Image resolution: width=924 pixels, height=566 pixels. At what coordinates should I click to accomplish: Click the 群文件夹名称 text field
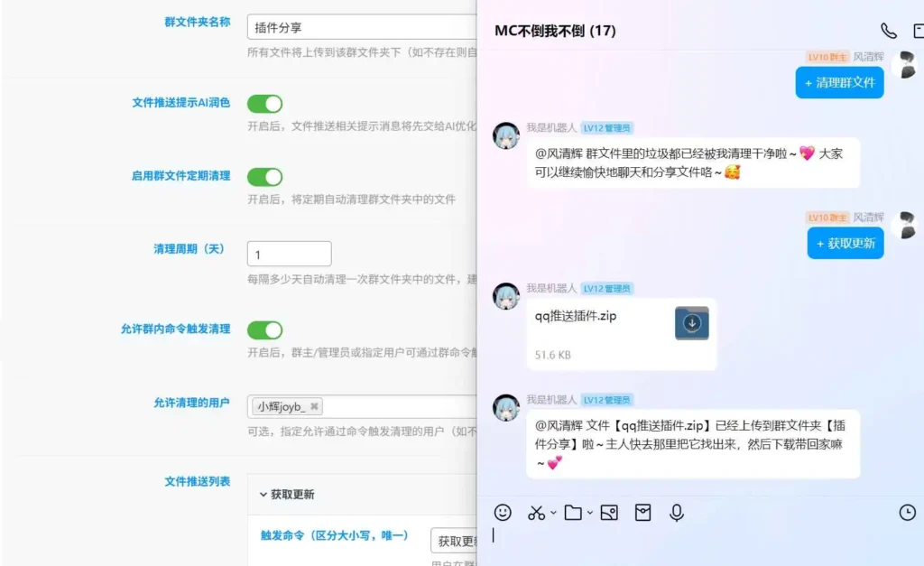coord(362,27)
